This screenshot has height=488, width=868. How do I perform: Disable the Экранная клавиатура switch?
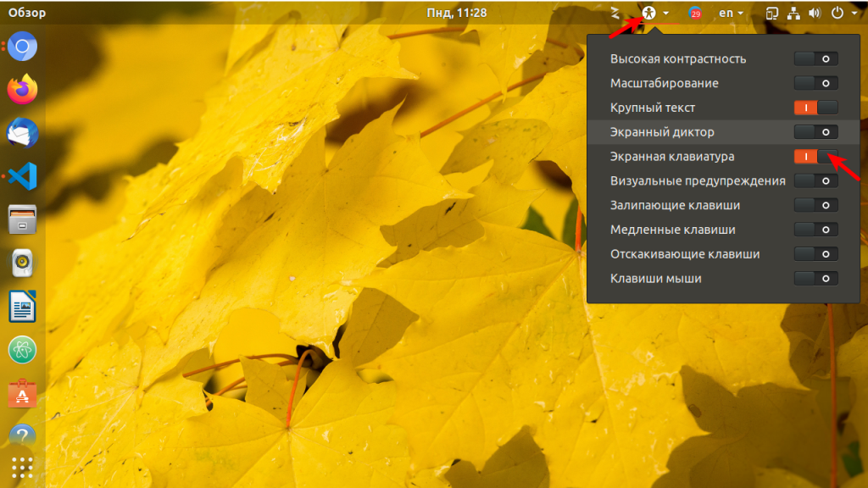[x=815, y=156]
